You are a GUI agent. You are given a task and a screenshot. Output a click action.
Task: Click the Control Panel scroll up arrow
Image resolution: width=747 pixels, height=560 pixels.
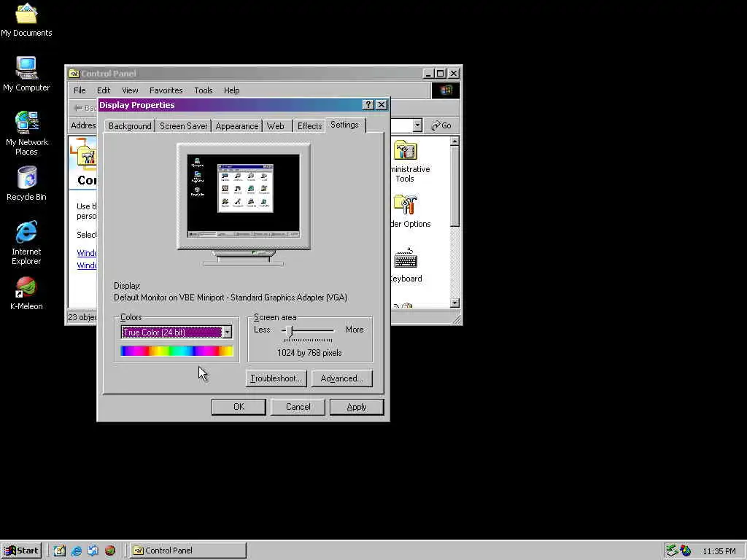pos(454,141)
